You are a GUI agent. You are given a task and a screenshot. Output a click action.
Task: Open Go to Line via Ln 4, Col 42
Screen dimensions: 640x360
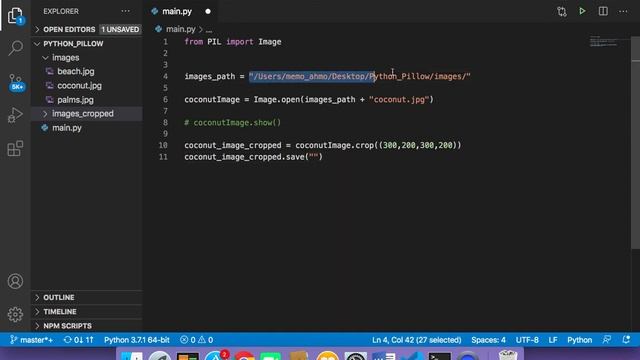pos(416,340)
